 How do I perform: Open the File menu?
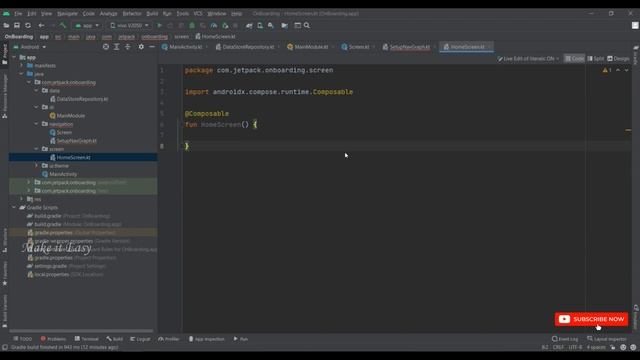coord(18,13)
